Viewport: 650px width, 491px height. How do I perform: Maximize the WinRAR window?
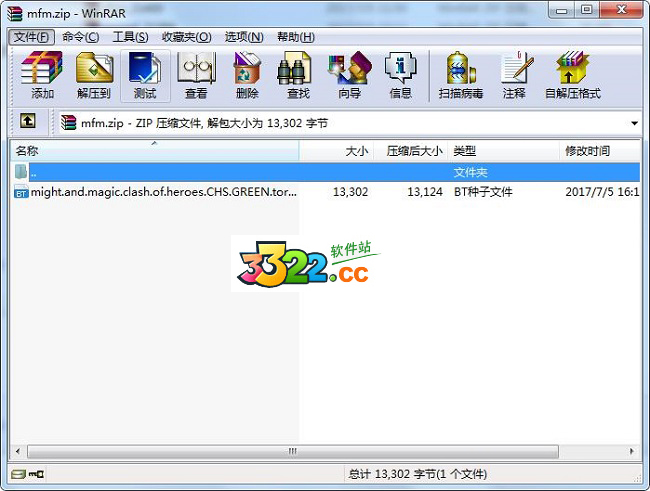point(586,10)
